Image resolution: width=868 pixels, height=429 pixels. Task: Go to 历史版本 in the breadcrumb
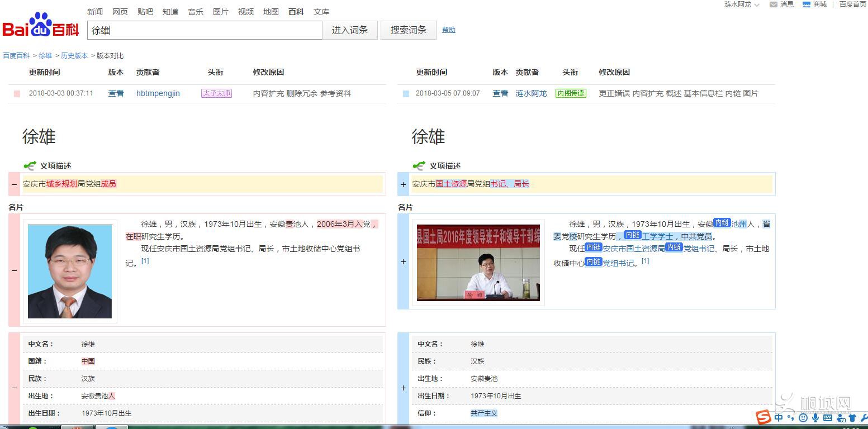[74, 56]
